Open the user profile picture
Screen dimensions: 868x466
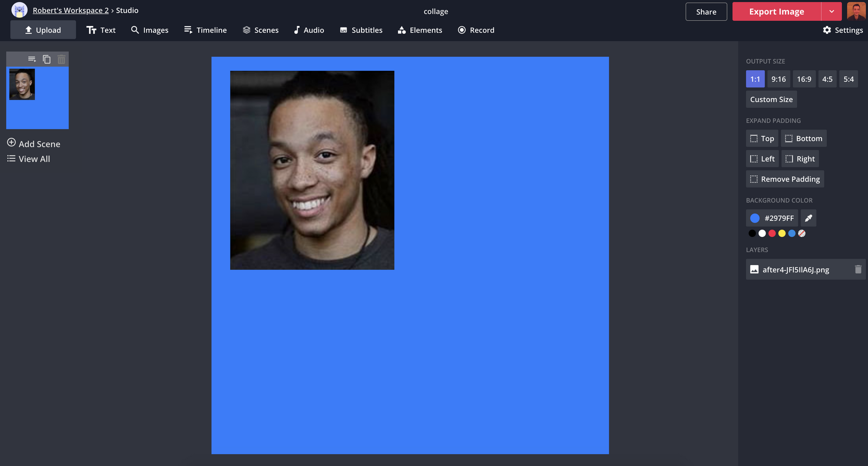pyautogui.click(x=855, y=11)
